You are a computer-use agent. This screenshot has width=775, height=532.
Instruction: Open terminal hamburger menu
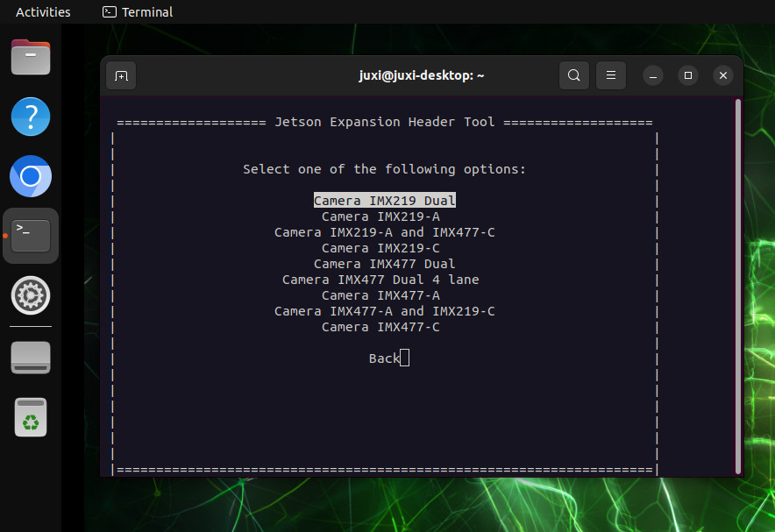611,75
